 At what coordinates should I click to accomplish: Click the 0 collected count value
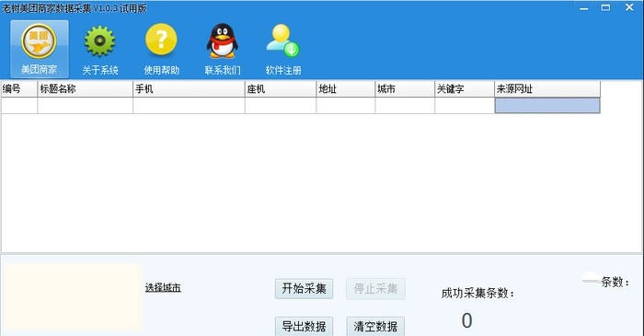coord(467,320)
